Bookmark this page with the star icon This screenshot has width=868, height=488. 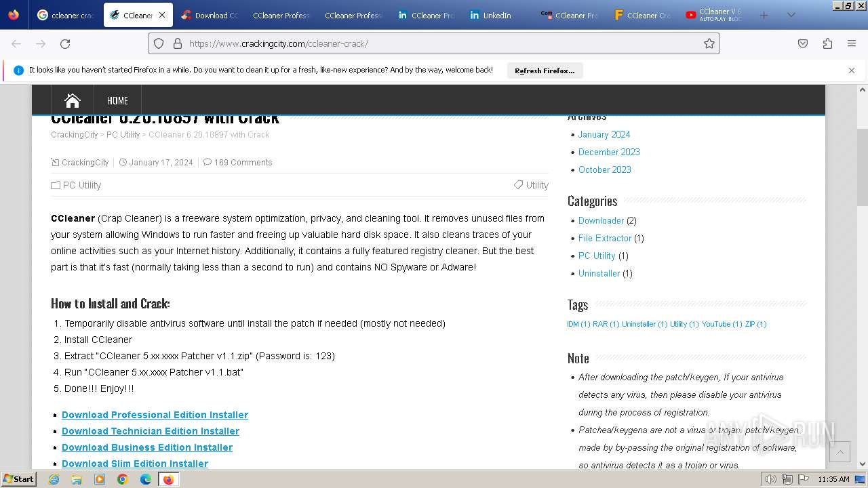click(x=709, y=43)
